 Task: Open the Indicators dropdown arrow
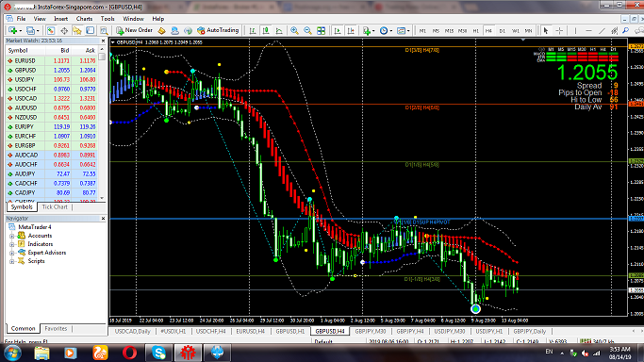373,31
